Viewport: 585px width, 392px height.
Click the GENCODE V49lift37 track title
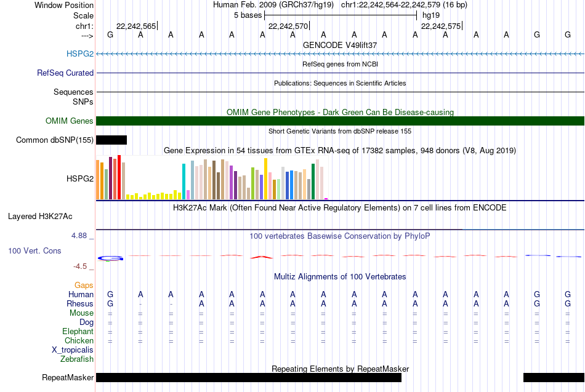(x=340, y=45)
